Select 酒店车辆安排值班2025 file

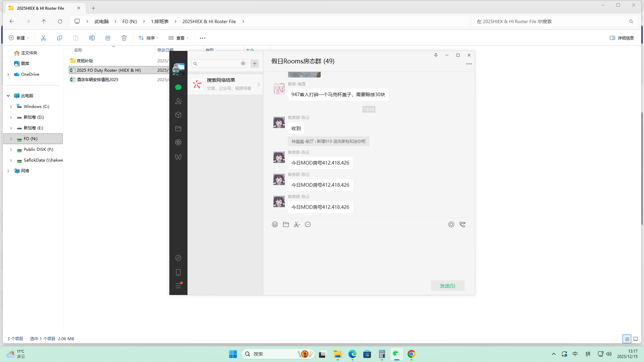(97, 80)
